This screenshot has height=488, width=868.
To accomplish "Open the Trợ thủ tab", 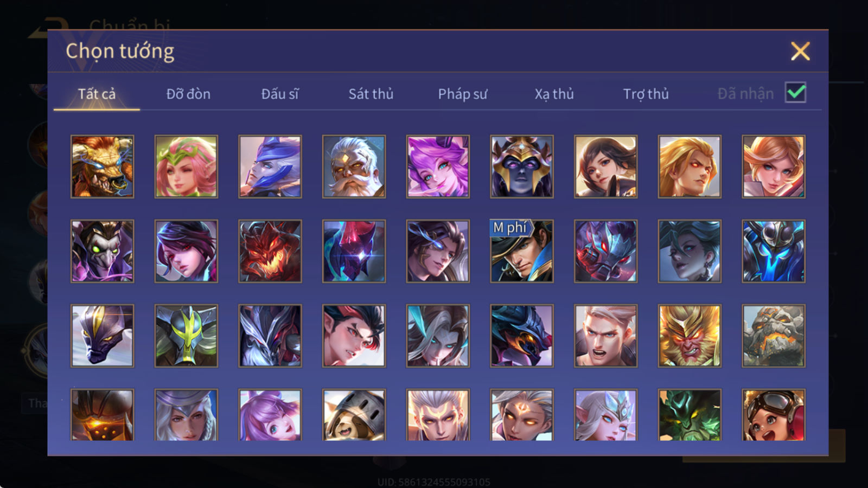I will 646,94.
